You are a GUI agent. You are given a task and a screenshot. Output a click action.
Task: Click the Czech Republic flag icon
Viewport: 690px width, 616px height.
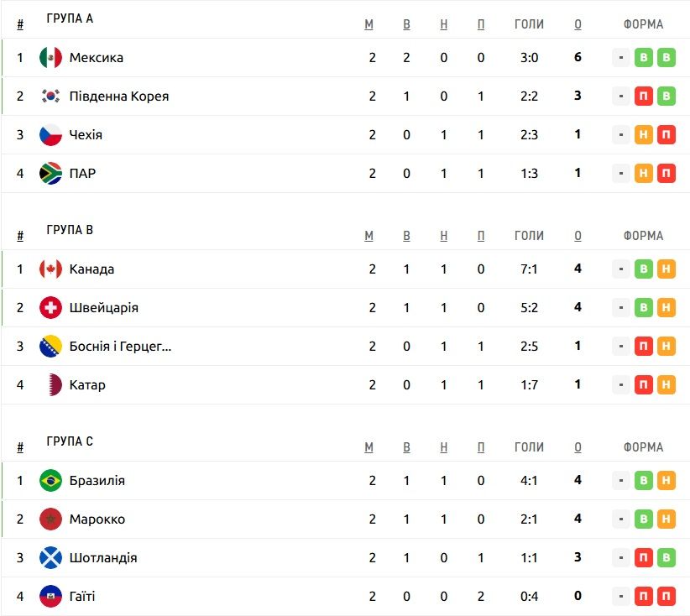pos(50,134)
